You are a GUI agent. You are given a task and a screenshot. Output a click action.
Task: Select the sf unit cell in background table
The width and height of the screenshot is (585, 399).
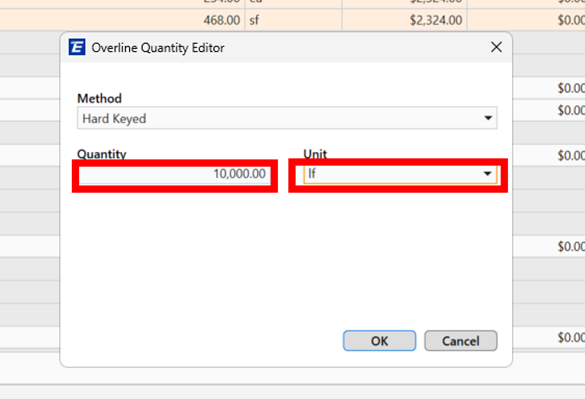(293, 20)
